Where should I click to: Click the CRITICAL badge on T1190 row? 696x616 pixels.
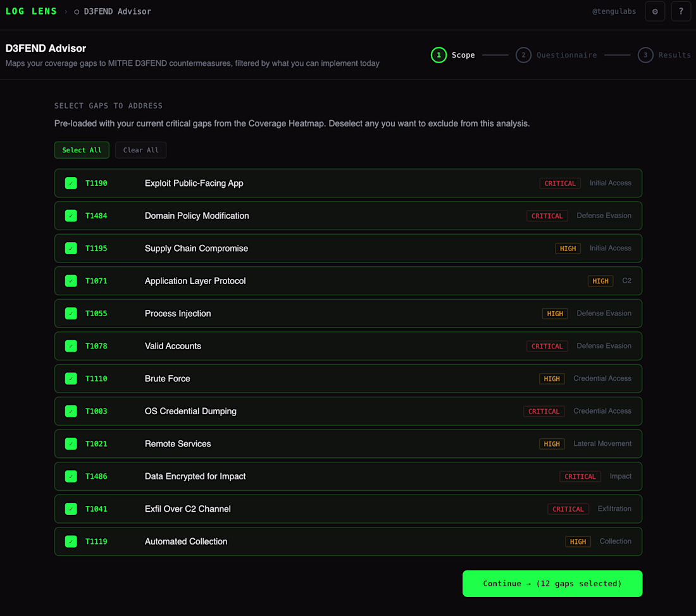click(x=560, y=183)
